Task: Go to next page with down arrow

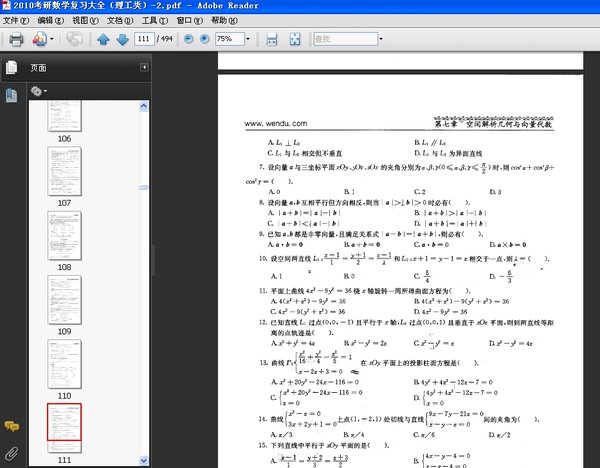Action: click(122, 39)
